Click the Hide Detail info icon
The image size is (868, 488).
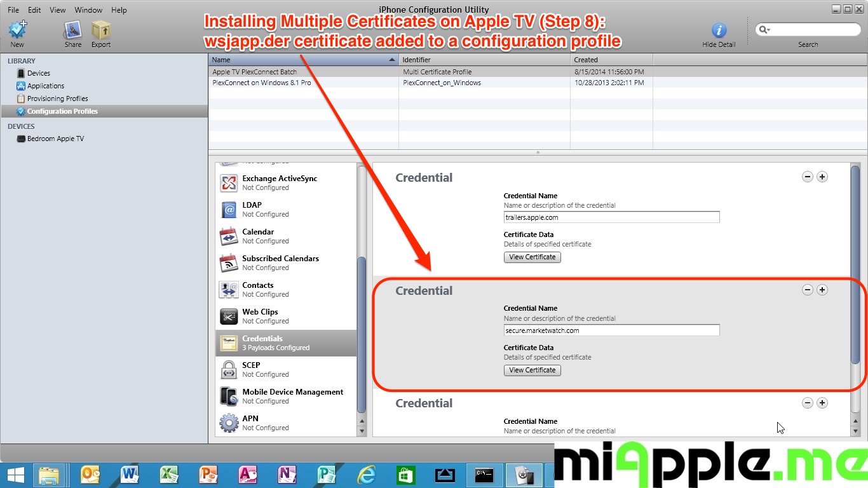(719, 30)
